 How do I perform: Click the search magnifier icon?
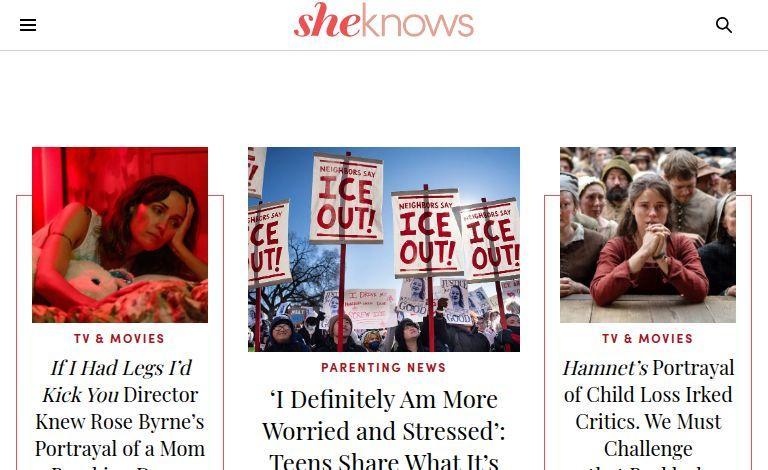tap(724, 25)
